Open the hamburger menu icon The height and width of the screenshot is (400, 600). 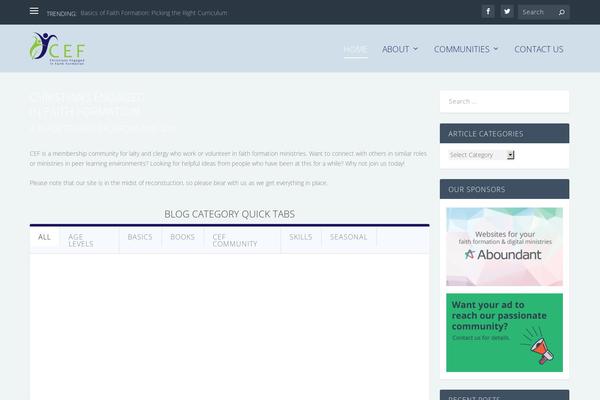[34, 11]
